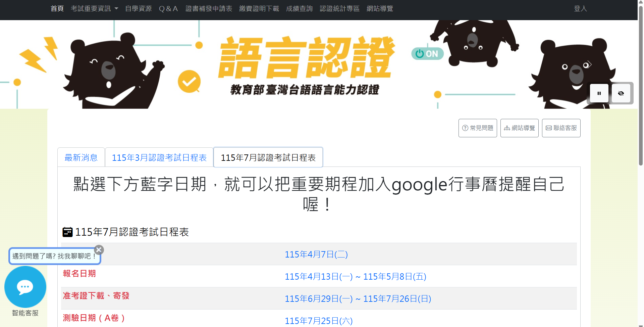Click the 報名日期 row label

(x=79, y=274)
